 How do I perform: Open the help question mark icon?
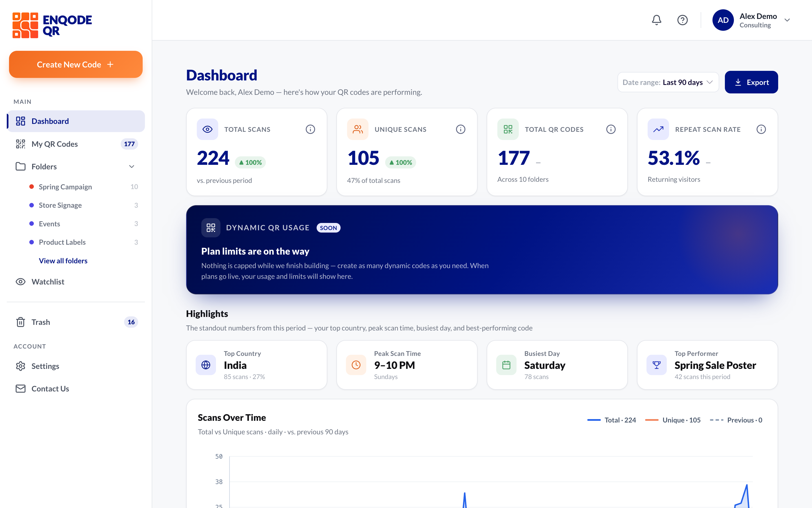click(682, 20)
